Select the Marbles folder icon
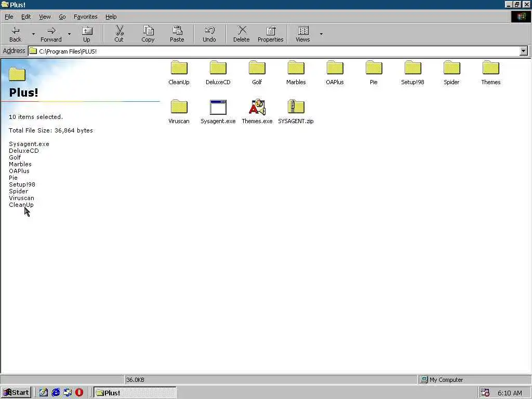The height and width of the screenshot is (399, 532). (296, 68)
